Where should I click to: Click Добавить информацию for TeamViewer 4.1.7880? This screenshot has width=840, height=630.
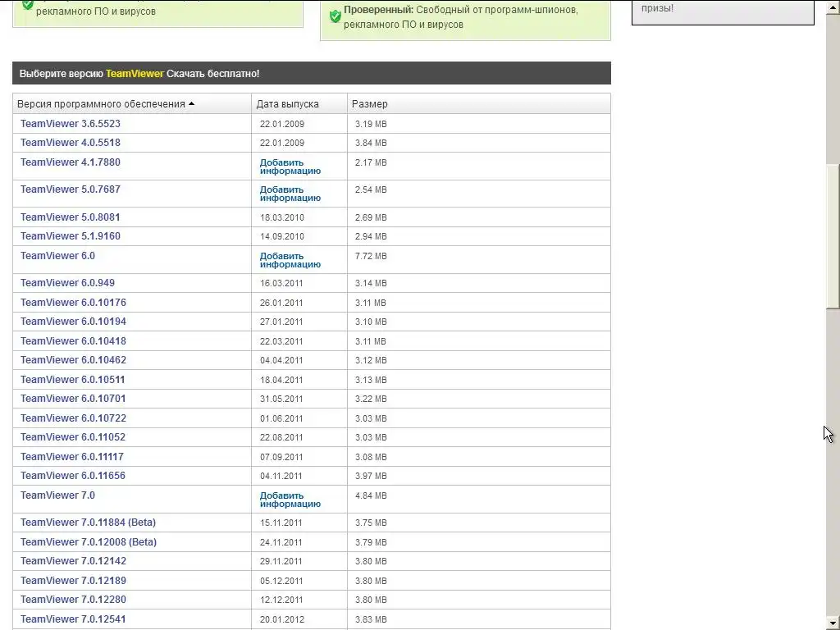click(290, 167)
